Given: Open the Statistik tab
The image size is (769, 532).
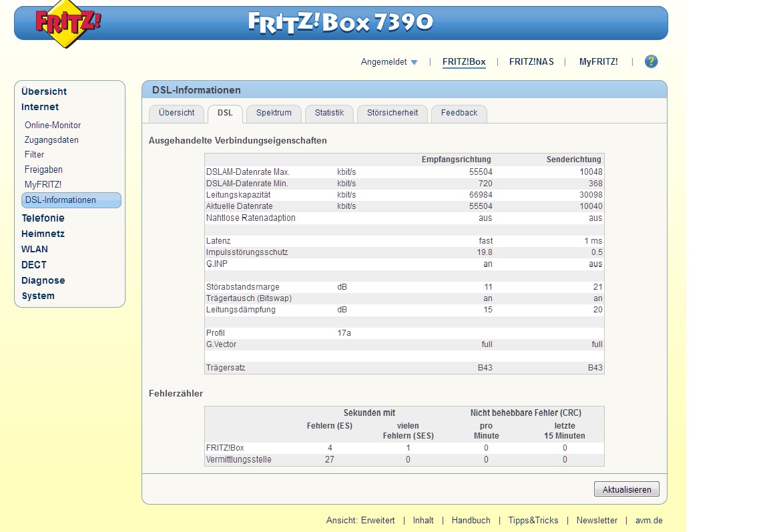Looking at the screenshot, I should tap(329, 113).
